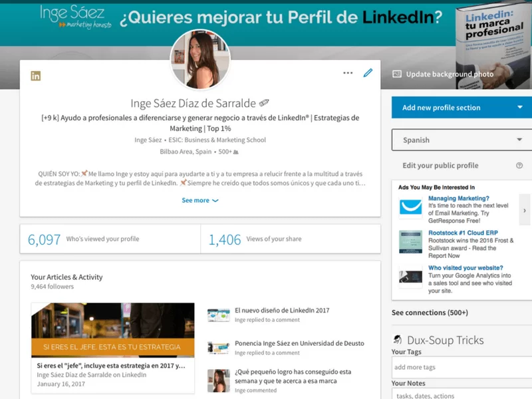Open the Who visited your website? link
Image resolution: width=532 pixels, height=399 pixels.
(x=465, y=268)
